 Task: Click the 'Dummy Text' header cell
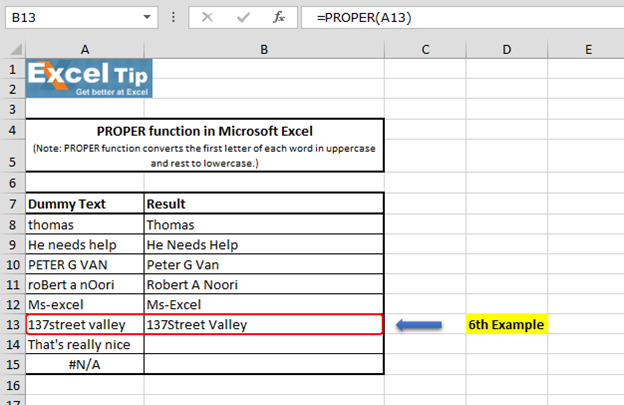coord(85,204)
